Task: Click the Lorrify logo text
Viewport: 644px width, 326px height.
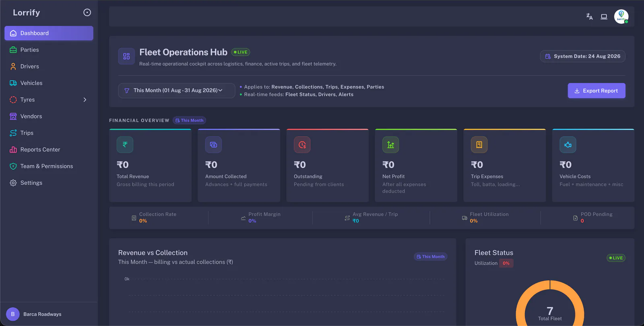Action: point(27,12)
